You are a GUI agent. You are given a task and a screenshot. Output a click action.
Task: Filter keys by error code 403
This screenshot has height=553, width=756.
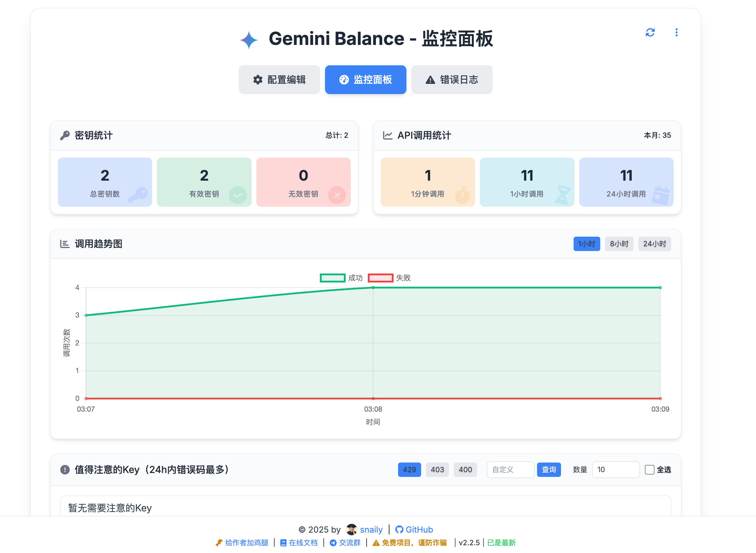(437, 470)
